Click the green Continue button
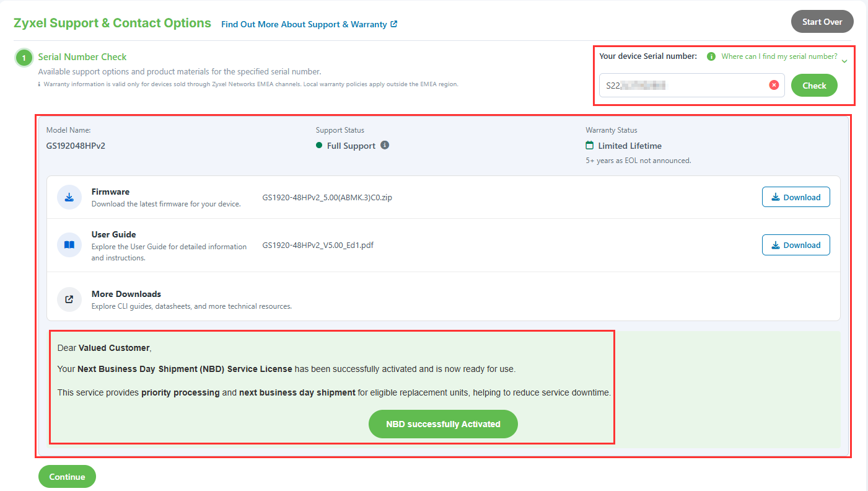This screenshot has height=491, width=868. pos(67,477)
